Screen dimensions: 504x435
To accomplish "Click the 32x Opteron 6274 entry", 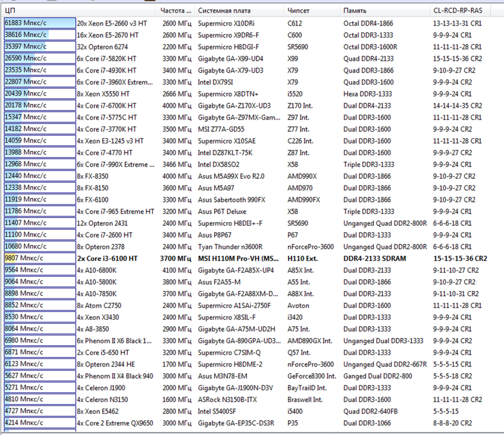I will [x=102, y=47].
